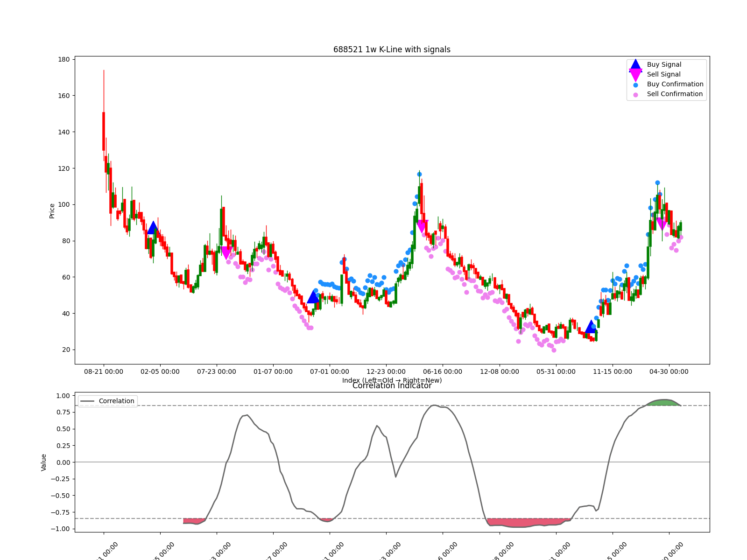The height and width of the screenshot is (560, 747).
Task: Click the price tick label '120'
Action: pos(64,168)
